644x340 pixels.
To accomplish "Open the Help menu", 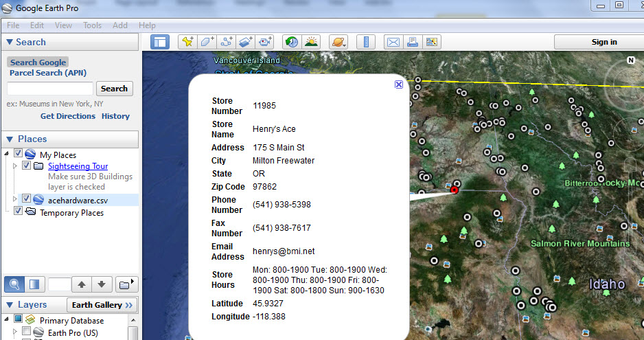I will (x=147, y=25).
